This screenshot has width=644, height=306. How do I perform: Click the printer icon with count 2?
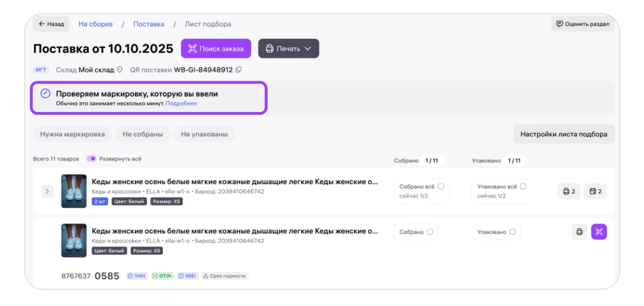[569, 192]
